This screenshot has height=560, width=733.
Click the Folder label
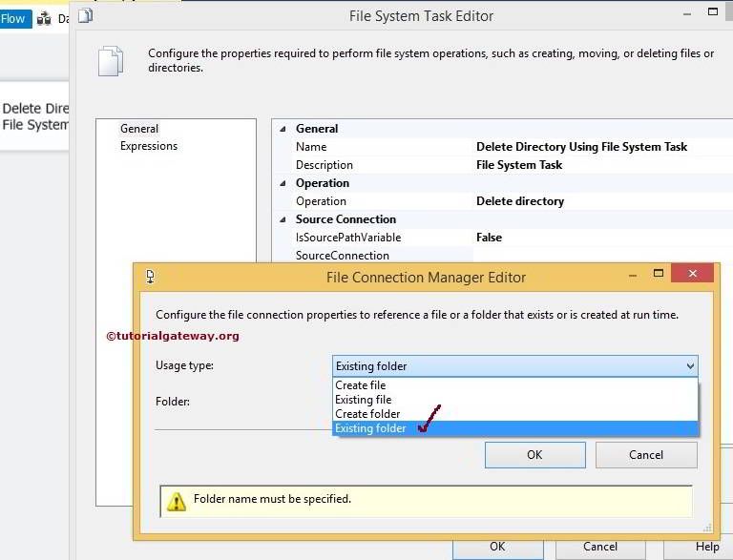click(173, 402)
